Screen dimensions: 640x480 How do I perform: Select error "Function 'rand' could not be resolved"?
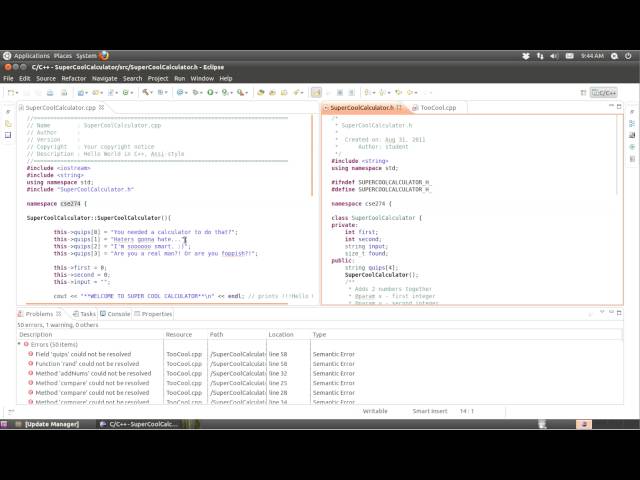[x=87, y=364]
